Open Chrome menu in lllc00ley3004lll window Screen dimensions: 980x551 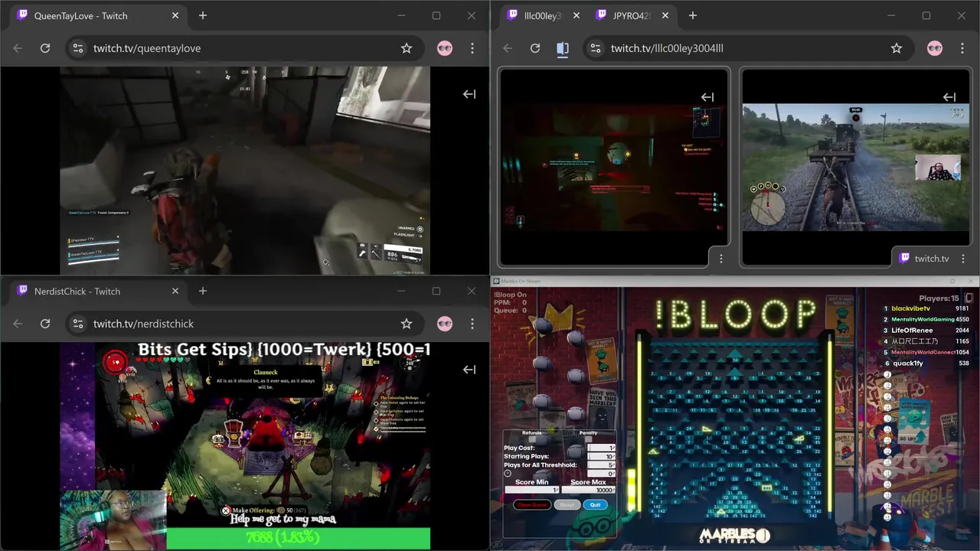(x=962, y=48)
